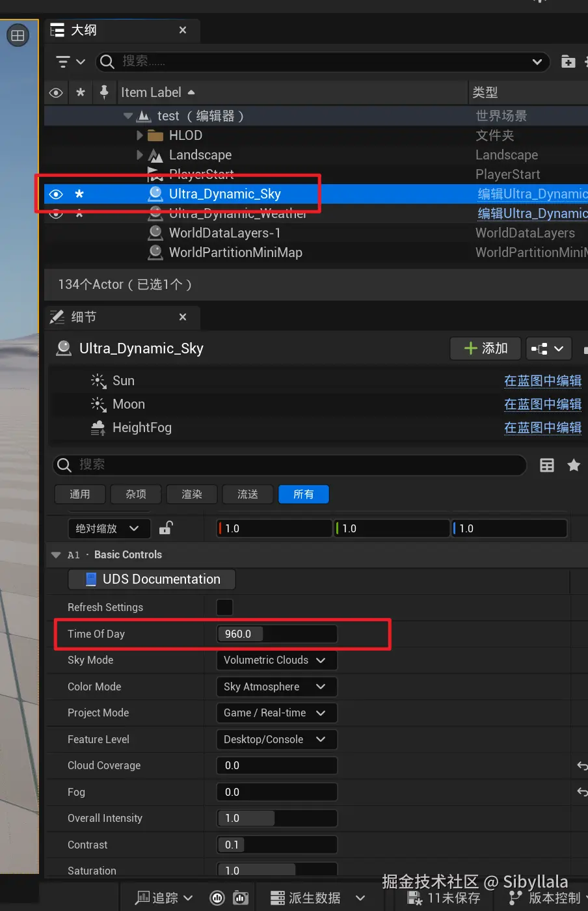Reset Cloud Coverage to default arrow

pos(582,765)
